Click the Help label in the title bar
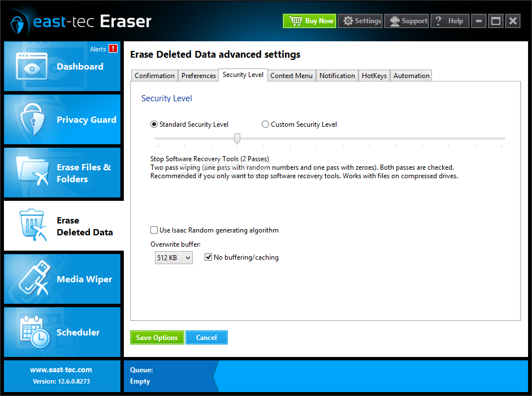This screenshot has width=532, height=396. pyautogui.click(x=456, y=21)
